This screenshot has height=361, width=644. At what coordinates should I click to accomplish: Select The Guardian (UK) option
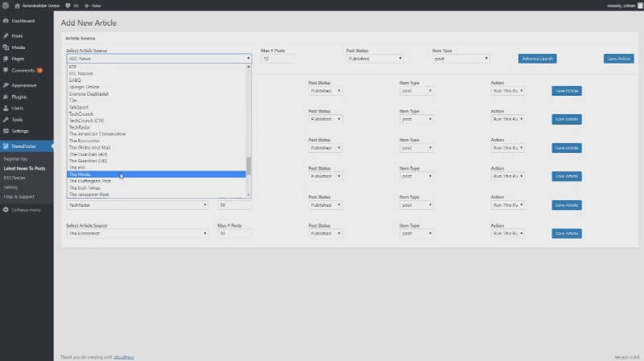coord(156,161)
